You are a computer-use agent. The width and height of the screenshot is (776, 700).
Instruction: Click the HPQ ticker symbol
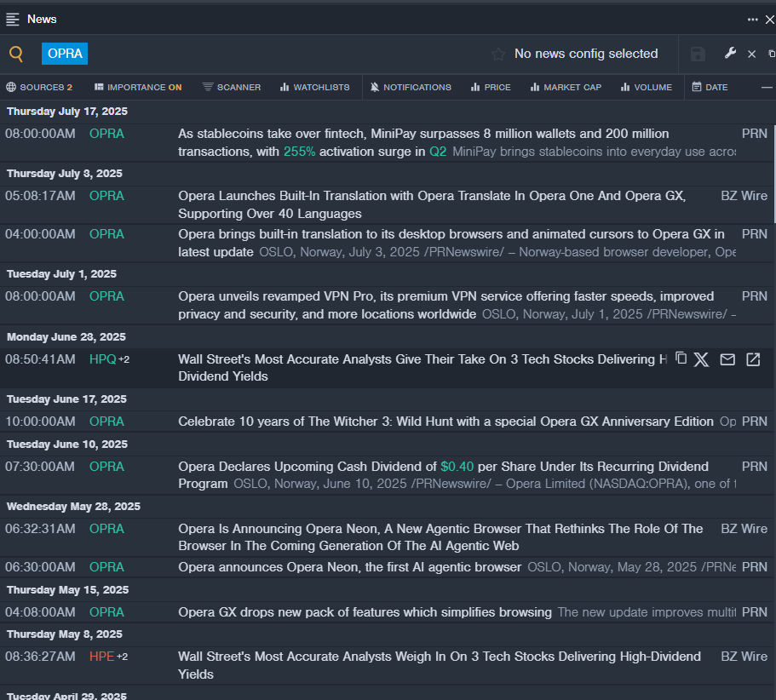pos(102,359)
